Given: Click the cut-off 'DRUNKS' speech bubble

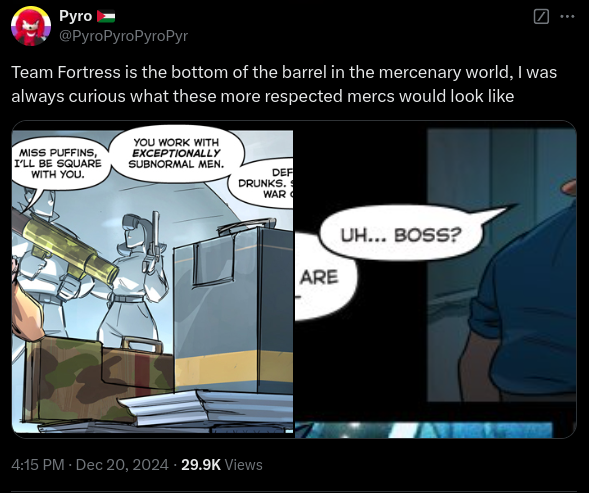Looking at the screenshot, I should (263, 184).
